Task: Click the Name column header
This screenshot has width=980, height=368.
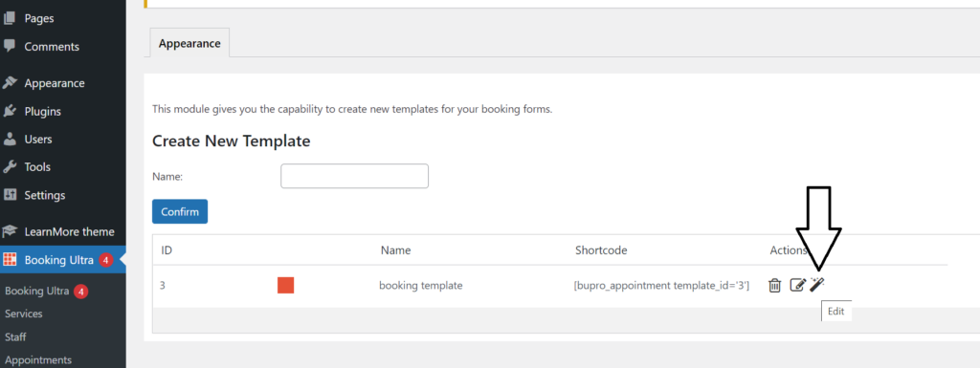Action: click(395, 250)
